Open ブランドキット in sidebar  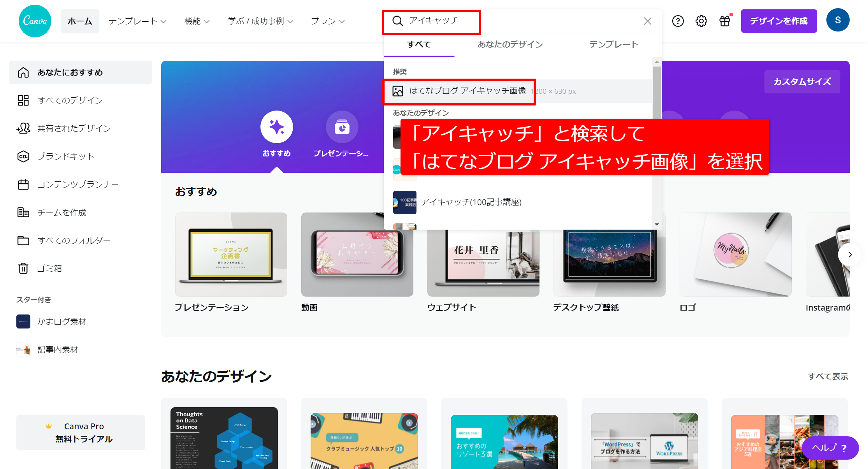pos(81,156)
